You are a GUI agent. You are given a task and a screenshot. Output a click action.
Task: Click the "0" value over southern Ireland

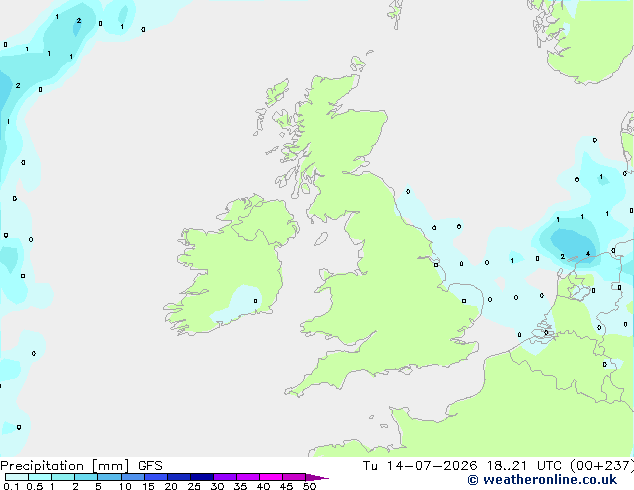tap(256, 301)
